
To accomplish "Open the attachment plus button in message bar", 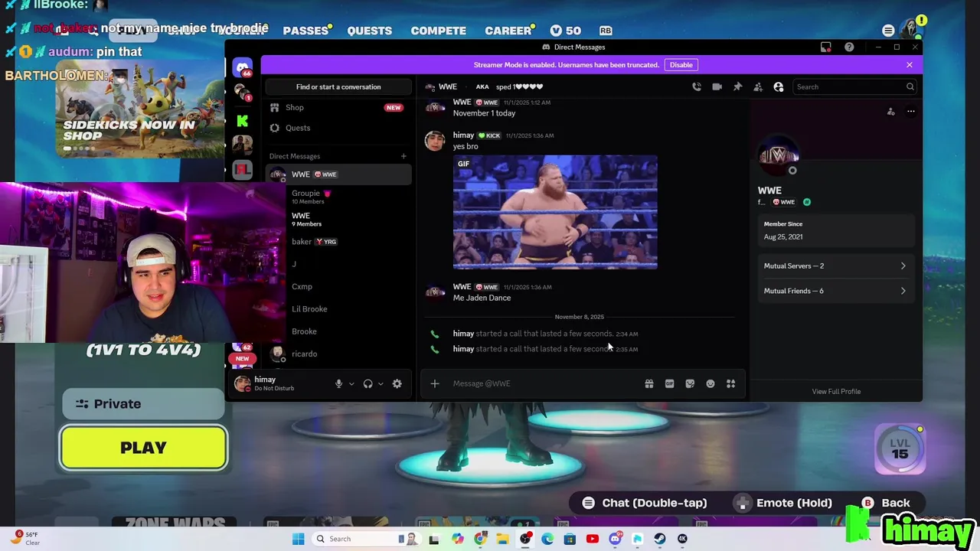I will tap(435, 383).
